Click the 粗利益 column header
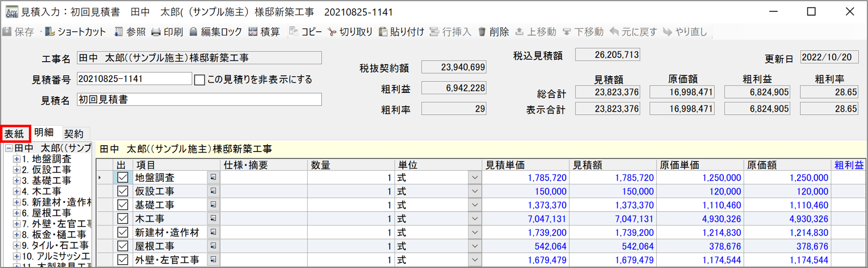The width and height of the screenshot is (868, 268). [x=848, y=165]
